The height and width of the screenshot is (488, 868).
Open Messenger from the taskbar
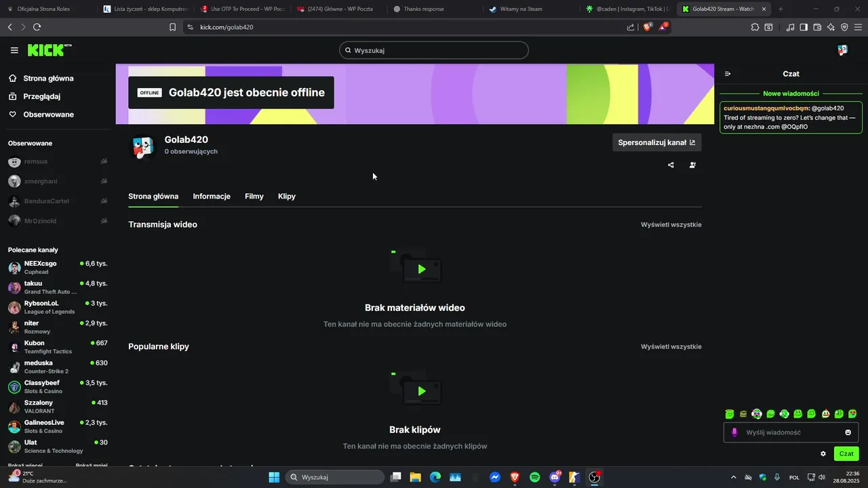coord(495,477)
